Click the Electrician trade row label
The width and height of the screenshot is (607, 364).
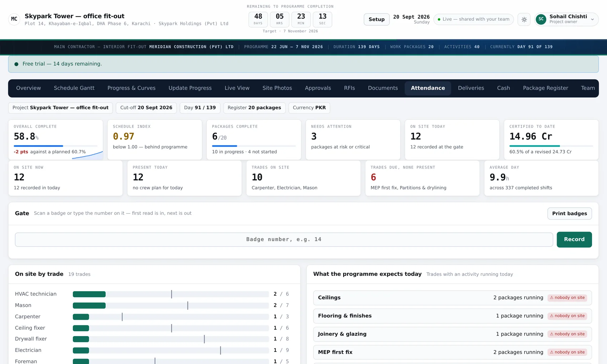pos(28,350)
